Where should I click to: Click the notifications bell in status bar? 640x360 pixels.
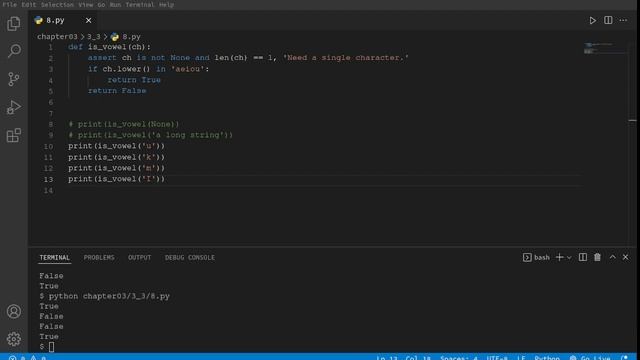pyautogui.click(x=624, y=357)
